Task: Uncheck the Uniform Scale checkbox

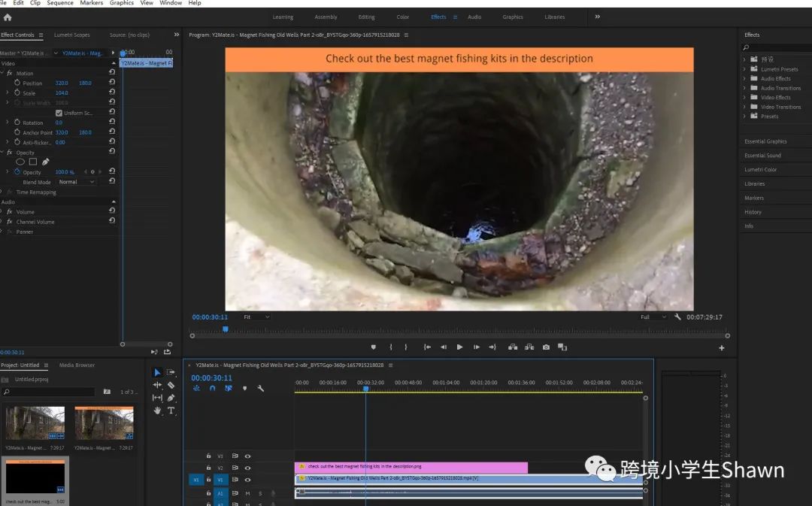Action: click(x=59, y=113)
